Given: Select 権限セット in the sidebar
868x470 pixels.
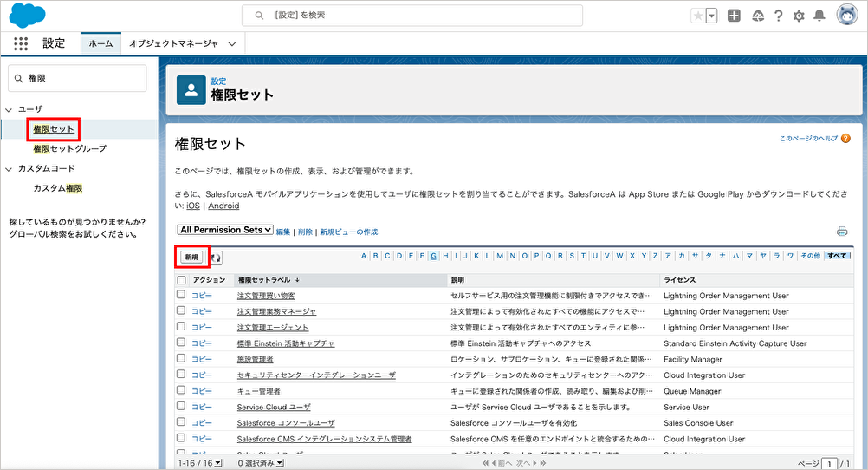Looking at the screenshot, I should tap(54, 129).
